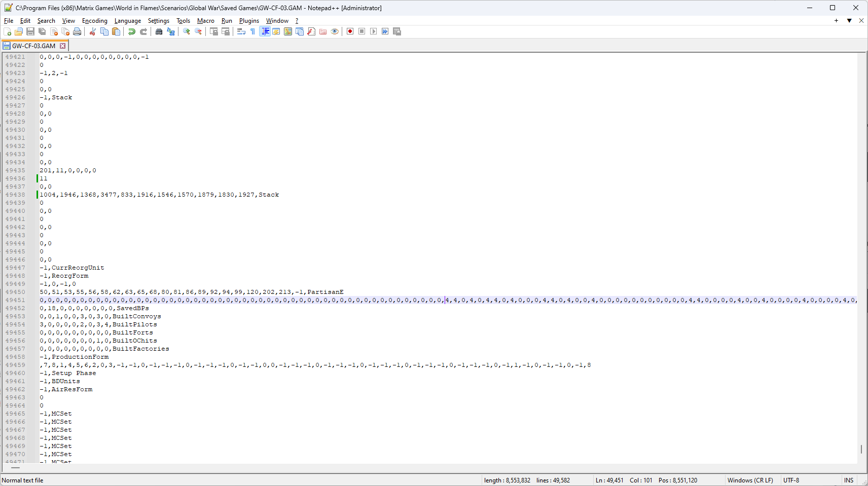Start recording a macro
This screenshot has height=486, width=868.
[350, 31]
